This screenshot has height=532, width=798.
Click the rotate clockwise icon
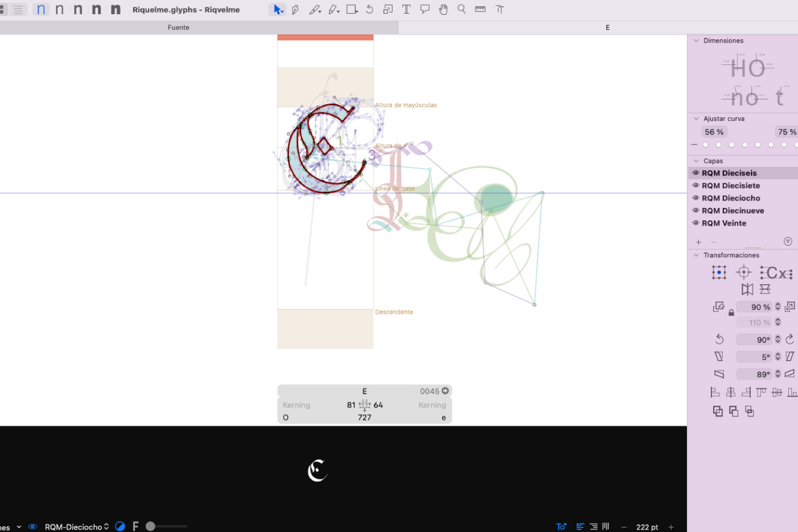(789, 339)
